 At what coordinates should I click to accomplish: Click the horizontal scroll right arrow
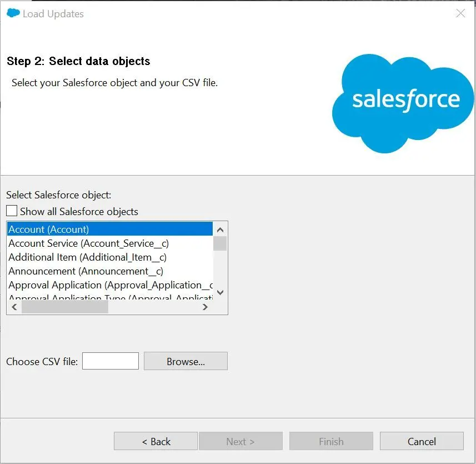205,307
